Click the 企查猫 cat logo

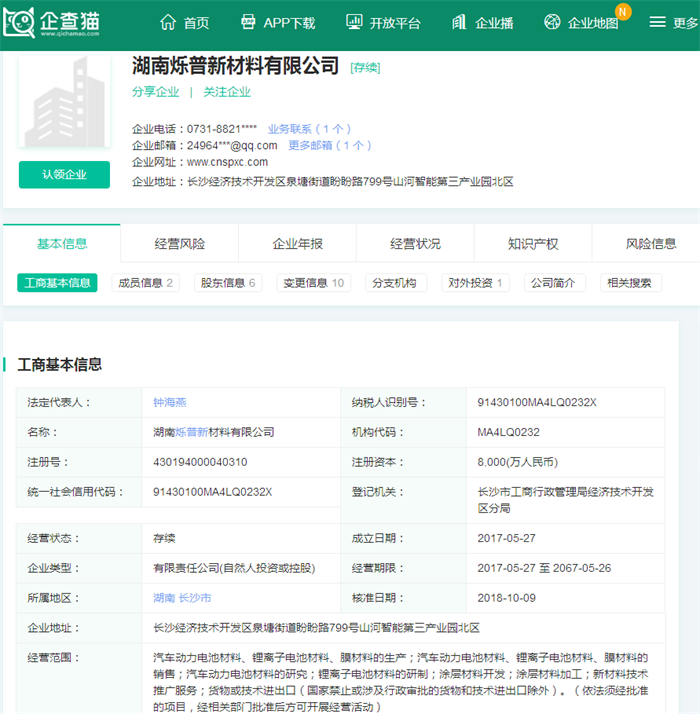pos(21,23)
